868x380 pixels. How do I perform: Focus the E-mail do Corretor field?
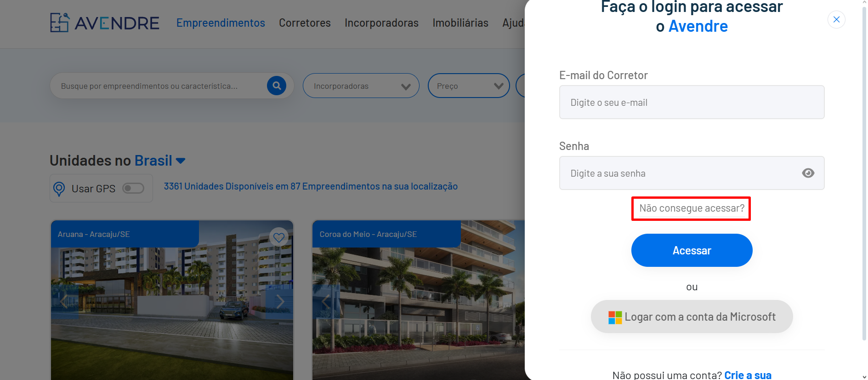(x=692, y=102)
